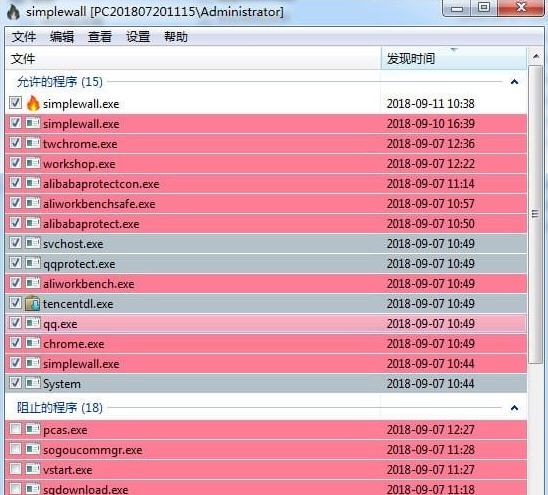This screenshot has width=548, height=495.
Task: Click icon of simplewall.exe dated 2018-09-10
Action: point(33,123)
